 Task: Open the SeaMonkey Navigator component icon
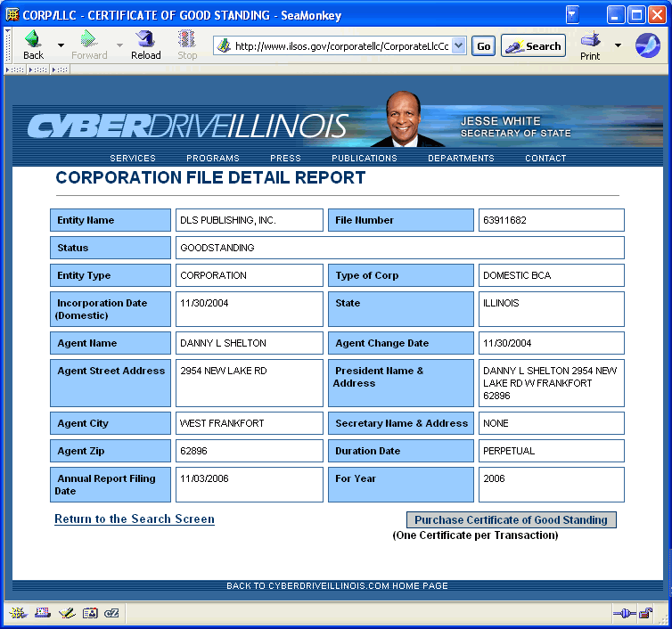pos(18,613)
